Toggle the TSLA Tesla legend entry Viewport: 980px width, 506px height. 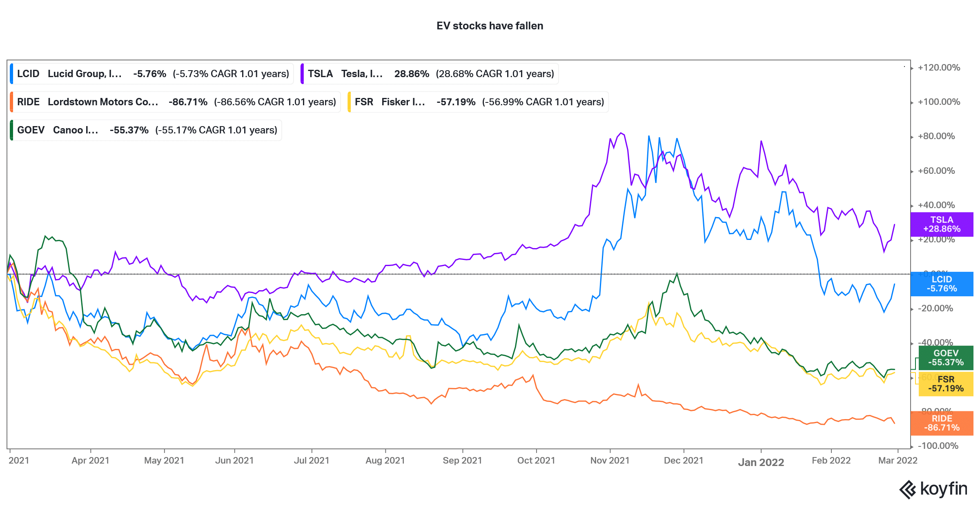click(430, 74)
